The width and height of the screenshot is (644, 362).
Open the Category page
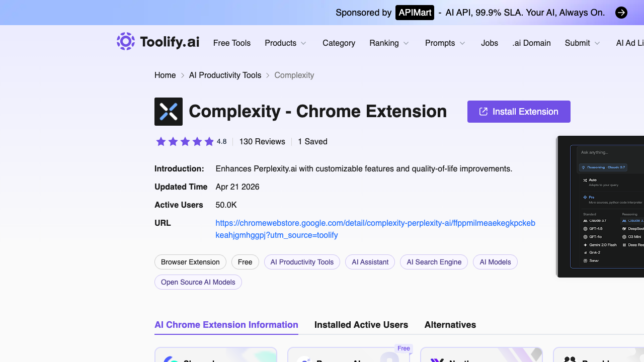(339, 43)
